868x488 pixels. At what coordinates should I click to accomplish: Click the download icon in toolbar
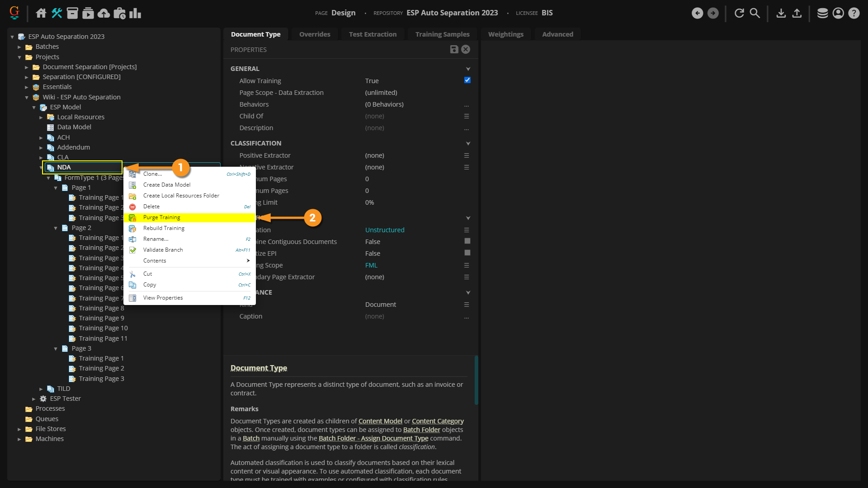[781, 13]
